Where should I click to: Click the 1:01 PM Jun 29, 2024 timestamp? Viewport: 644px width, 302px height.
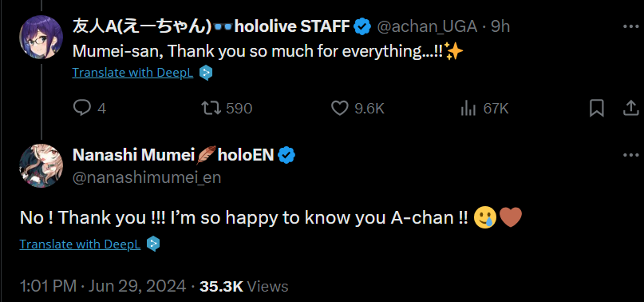click(103, 286)
